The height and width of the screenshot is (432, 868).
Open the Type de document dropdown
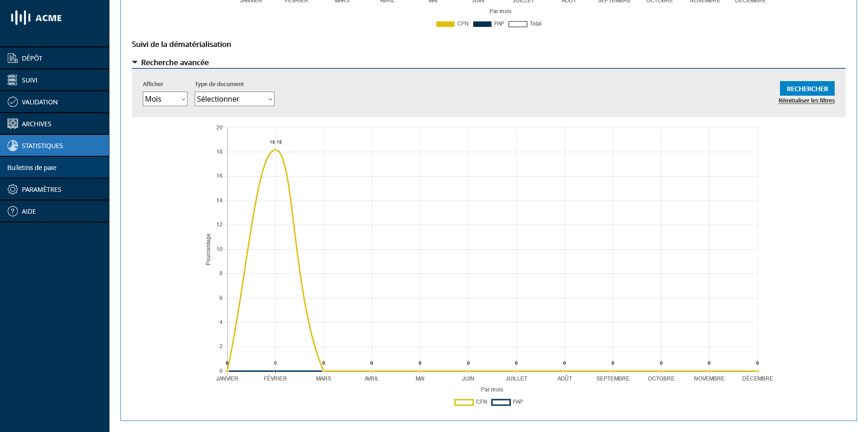pyautogui.click(x=234, y=99)
